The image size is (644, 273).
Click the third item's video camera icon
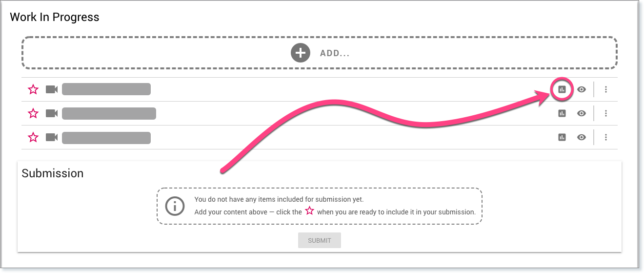pyautogui.click(x=52, y=137)
